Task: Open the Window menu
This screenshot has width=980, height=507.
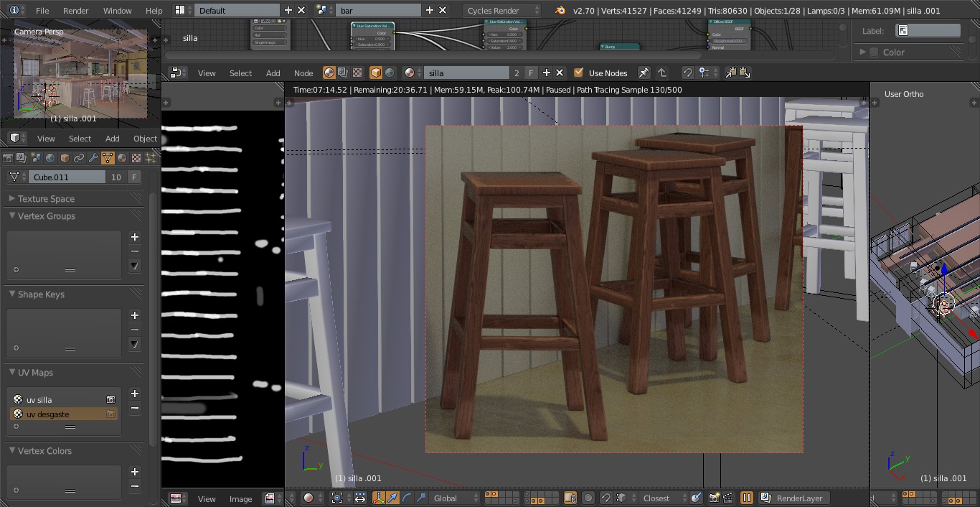Action: point(117,10)
